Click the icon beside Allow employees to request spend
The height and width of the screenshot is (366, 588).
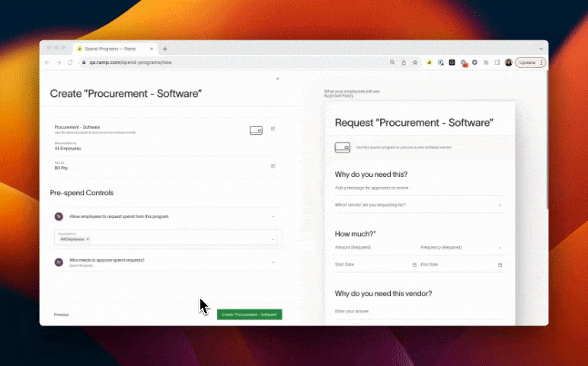click(x=59, y=217)
